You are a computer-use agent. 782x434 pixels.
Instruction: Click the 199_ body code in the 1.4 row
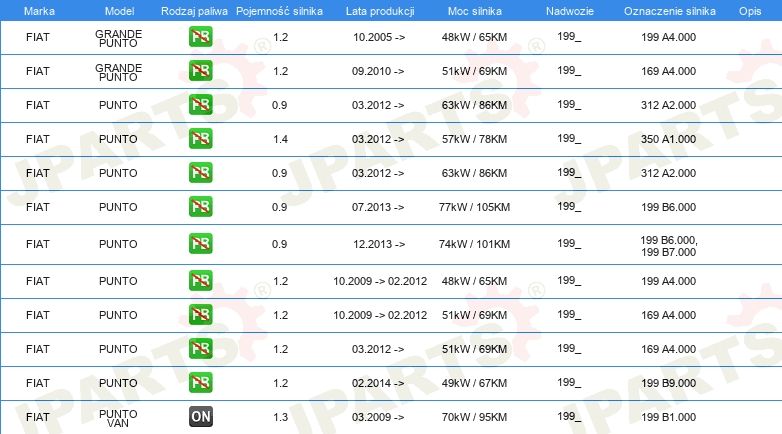coord(569,139)
